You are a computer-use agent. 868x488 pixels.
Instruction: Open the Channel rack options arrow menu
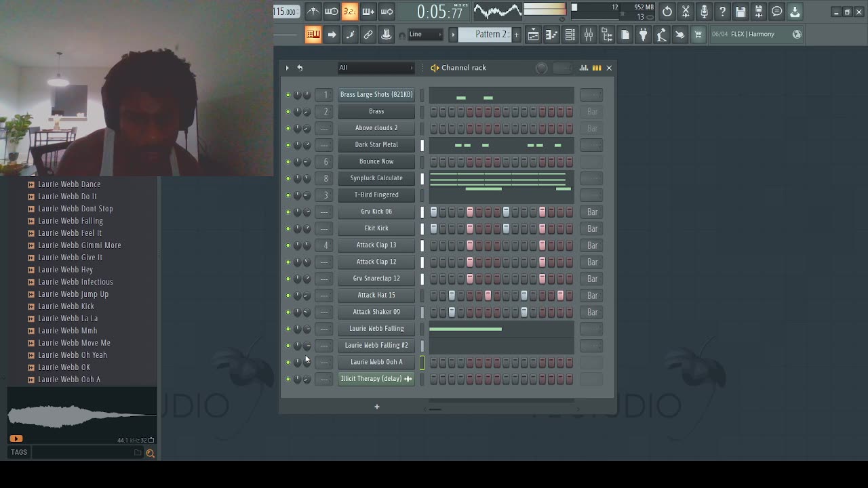click(x=288, y=68)
